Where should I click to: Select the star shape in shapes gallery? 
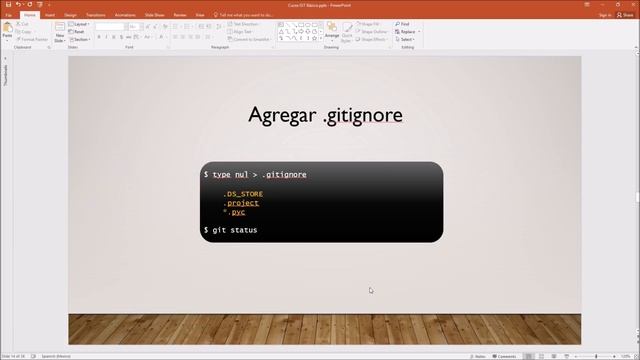314,38
